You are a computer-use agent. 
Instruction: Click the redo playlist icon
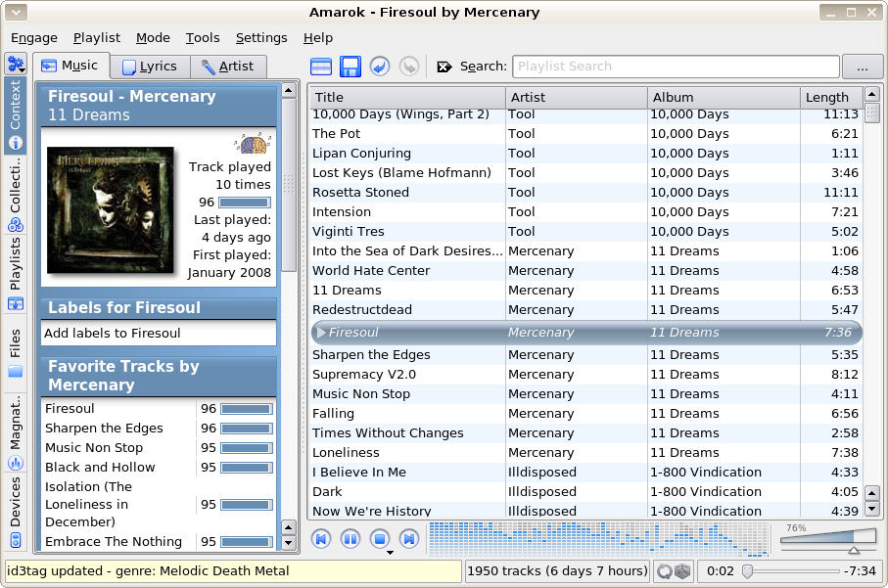tap(409, 67)
